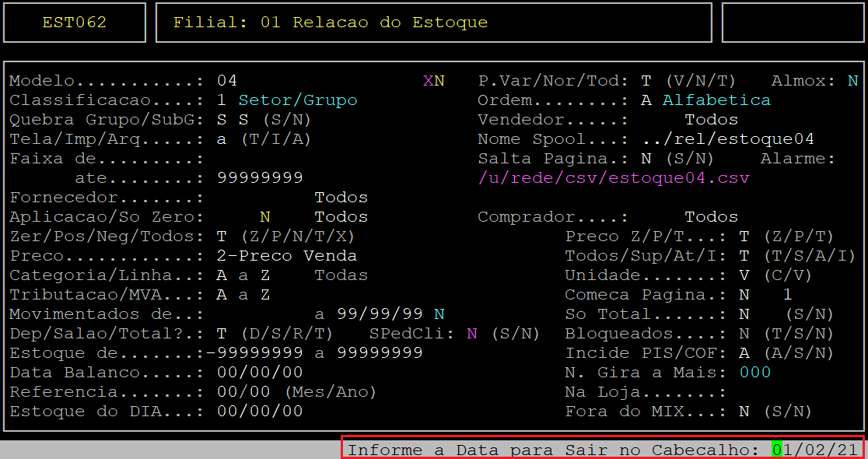Click the Preco field 2-Preco Venda

287,256
